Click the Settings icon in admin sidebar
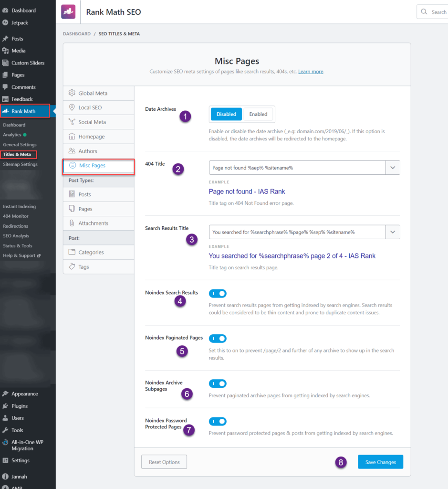448x489 pixels. [5, 460]
